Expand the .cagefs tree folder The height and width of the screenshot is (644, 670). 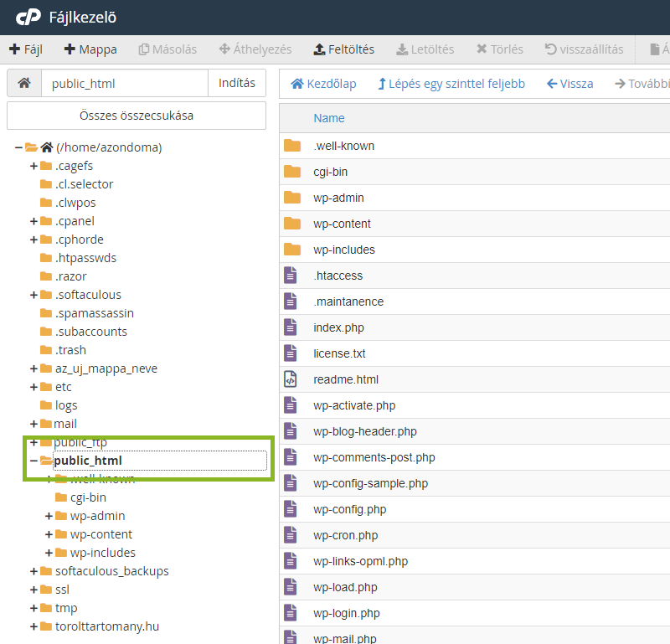click(33, 166)
